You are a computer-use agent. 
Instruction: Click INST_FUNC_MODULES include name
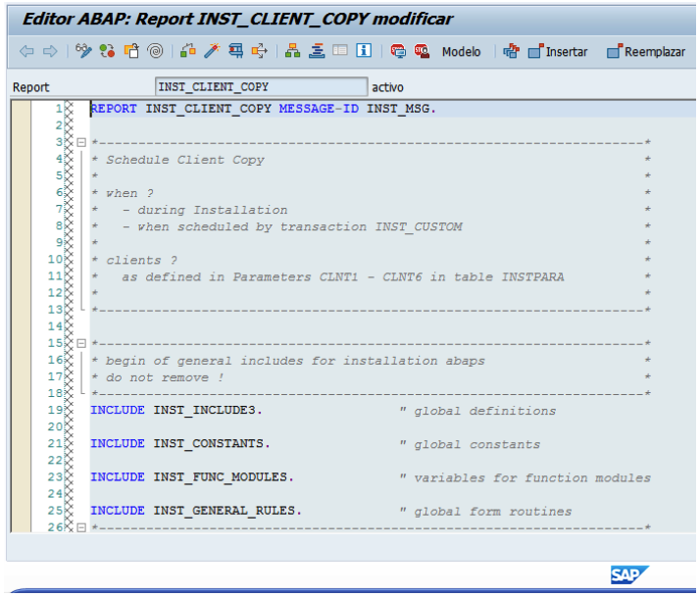(220, 476)
